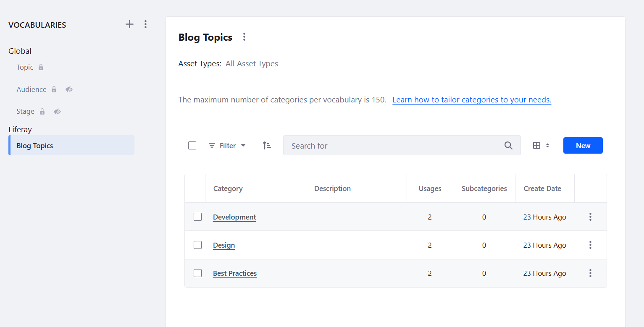Check the Design category checkbox
644x327 pixels.
[197, 245]
